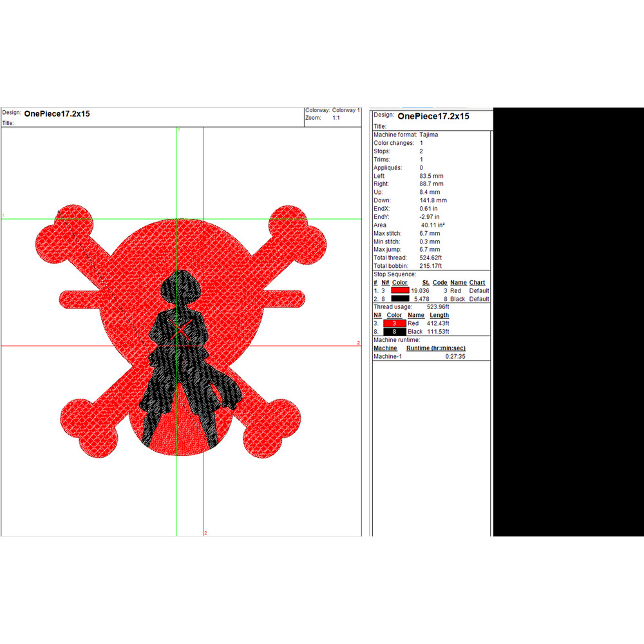Click the OnePiece17.2x15 design name above the preview
Screen dimensions: 644x644
[x=57, y=114]
